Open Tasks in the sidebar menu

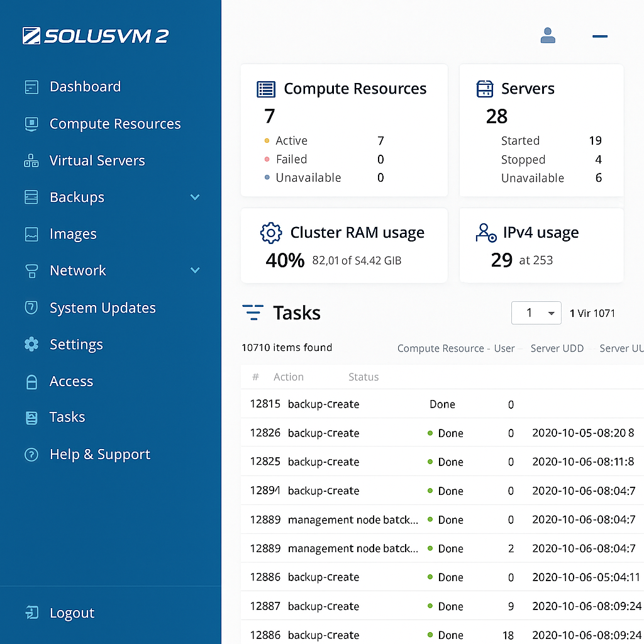(x=67, y=417)
